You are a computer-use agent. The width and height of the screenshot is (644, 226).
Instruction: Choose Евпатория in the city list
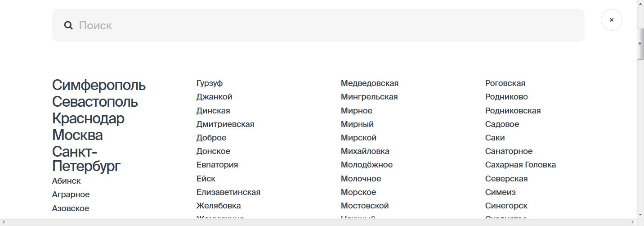217,165
